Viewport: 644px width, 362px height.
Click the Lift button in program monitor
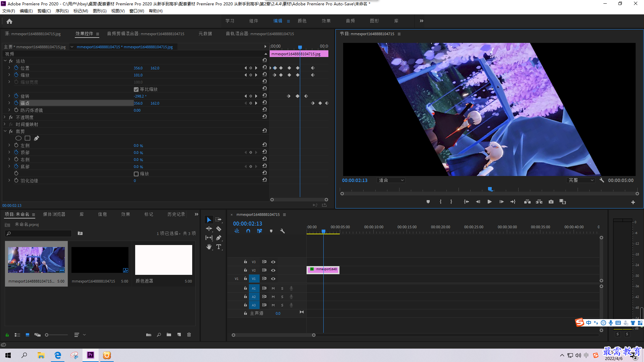click(527, 202)
